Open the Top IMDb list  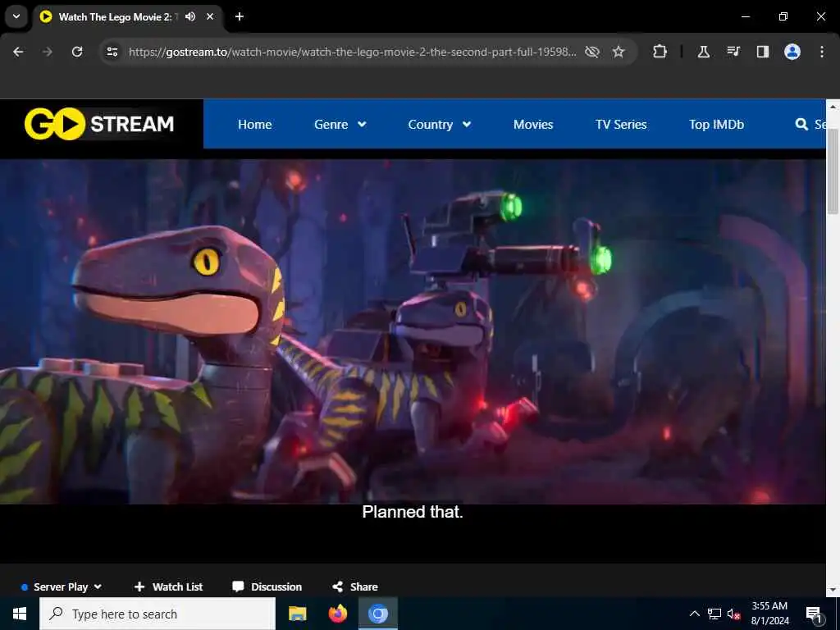pos(716,125)
